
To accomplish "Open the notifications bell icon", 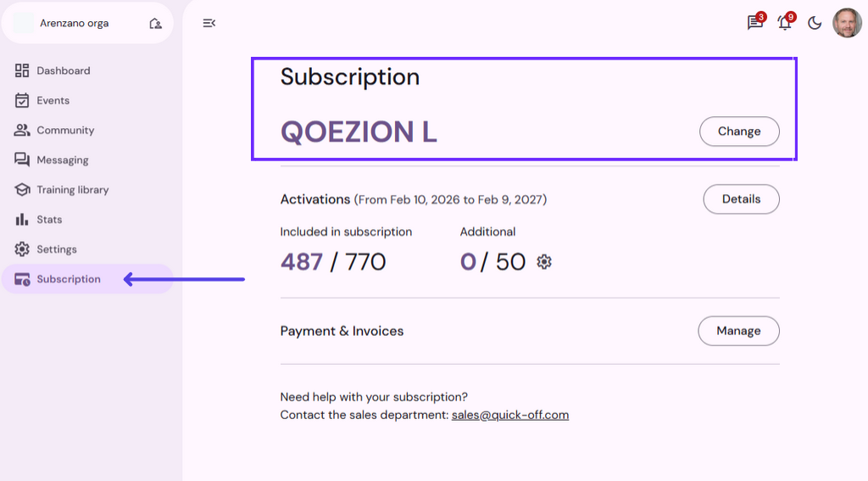I will coord(785,23).
